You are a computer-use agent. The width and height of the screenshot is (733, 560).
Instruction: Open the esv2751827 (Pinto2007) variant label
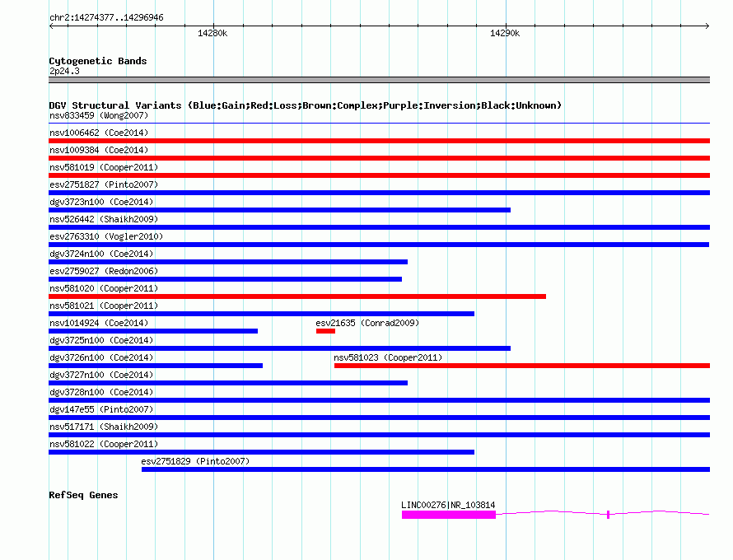(104, 184)
